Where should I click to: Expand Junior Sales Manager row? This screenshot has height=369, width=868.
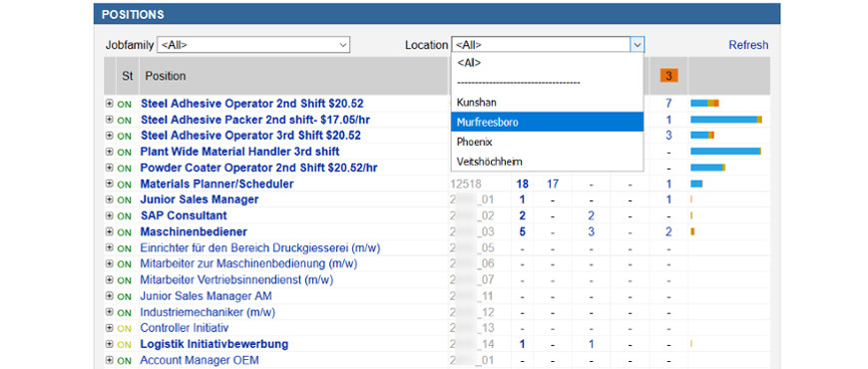109,199
